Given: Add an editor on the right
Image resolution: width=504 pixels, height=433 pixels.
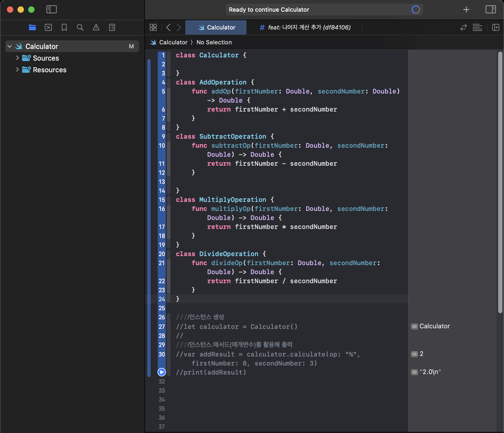Looking at the screenshot, I should click(x=496, y=27).
